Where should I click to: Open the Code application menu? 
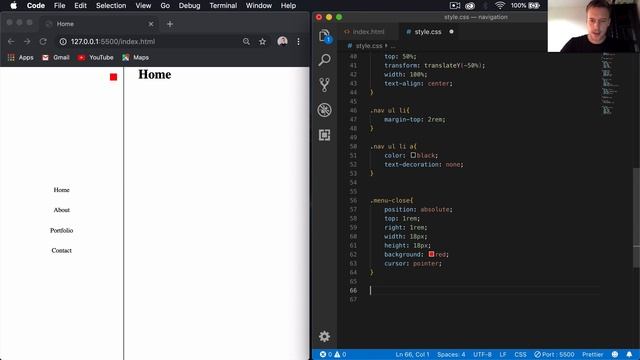[36, 6]
